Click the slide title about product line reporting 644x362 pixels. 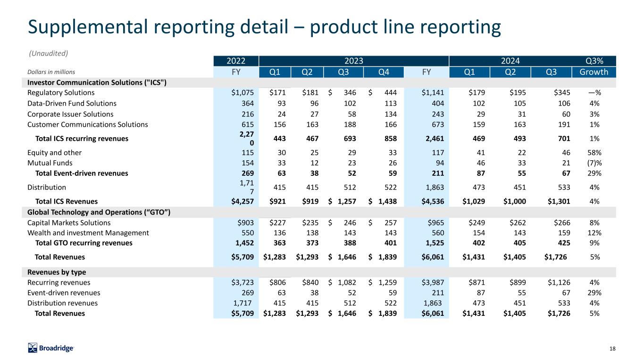(264, 27)
